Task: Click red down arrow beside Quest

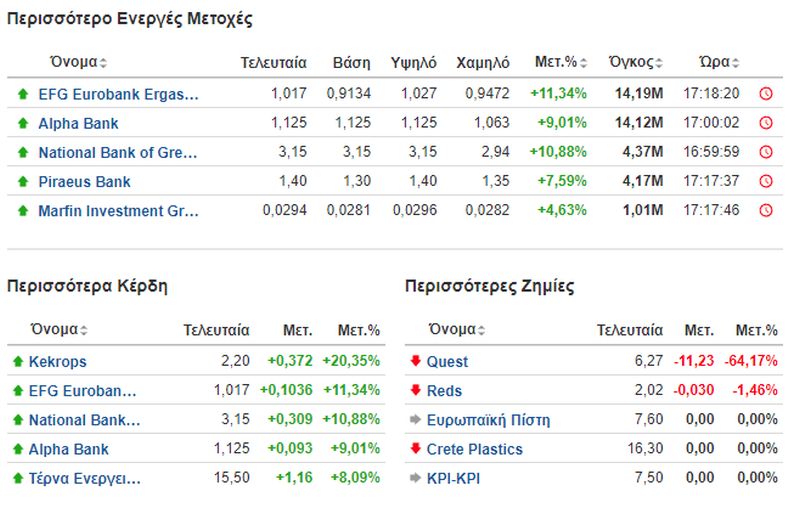Action: pyautogui.click(x=415, y=361)
